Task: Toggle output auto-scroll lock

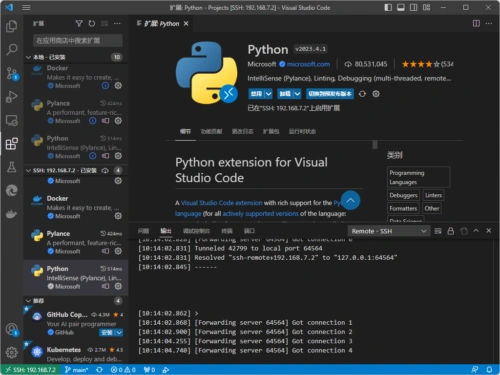Action: tap(451, 231)
